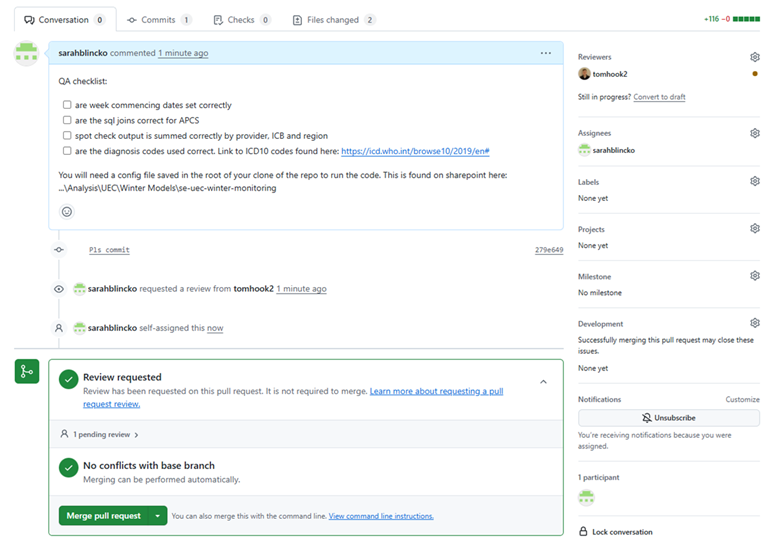Open the Files changed tab

pos(334,20)
